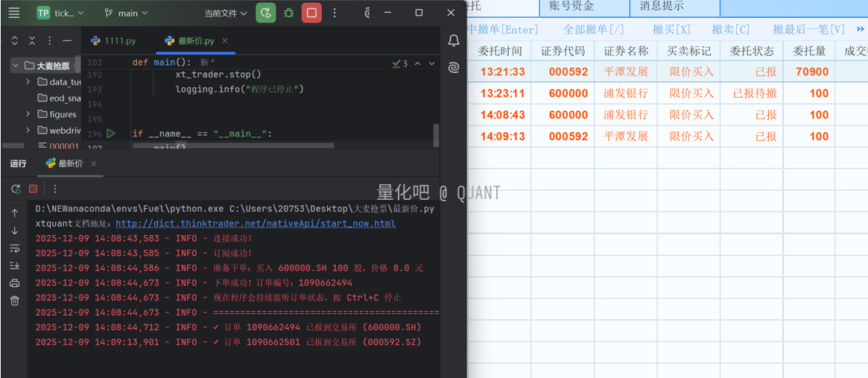The width and height of the screenshot is (868, 378).
Task: Click the run gutter arrow at line 196
Action: (x=111, y=133)
